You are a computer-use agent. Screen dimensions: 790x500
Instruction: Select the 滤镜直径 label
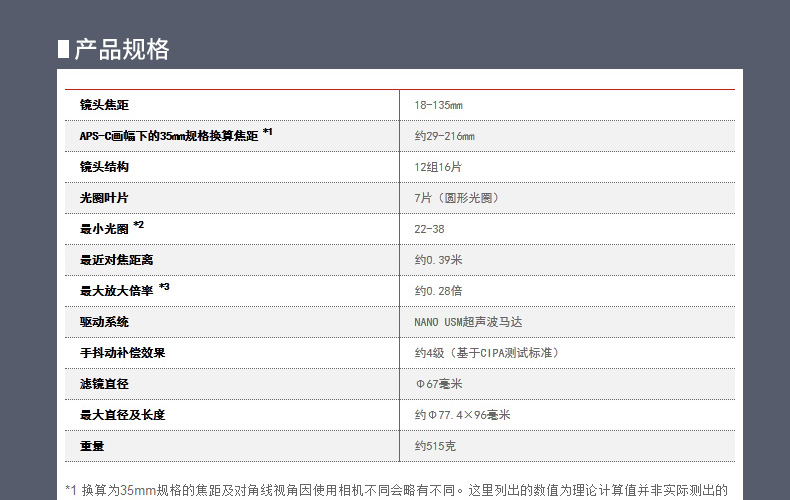click(x=104, y=384)
